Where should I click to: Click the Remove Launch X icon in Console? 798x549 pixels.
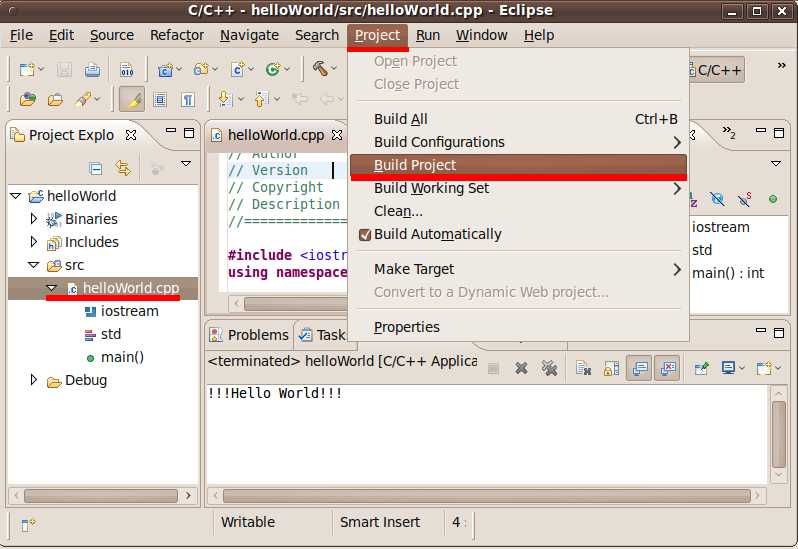(x=521, y=368)
